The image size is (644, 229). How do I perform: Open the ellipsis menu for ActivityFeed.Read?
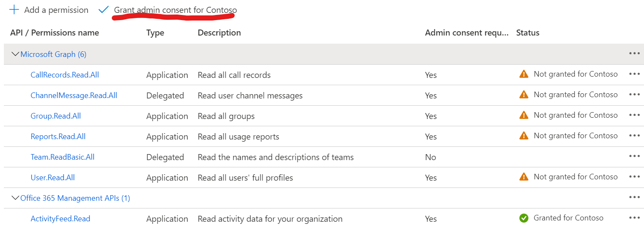[634, 218]
